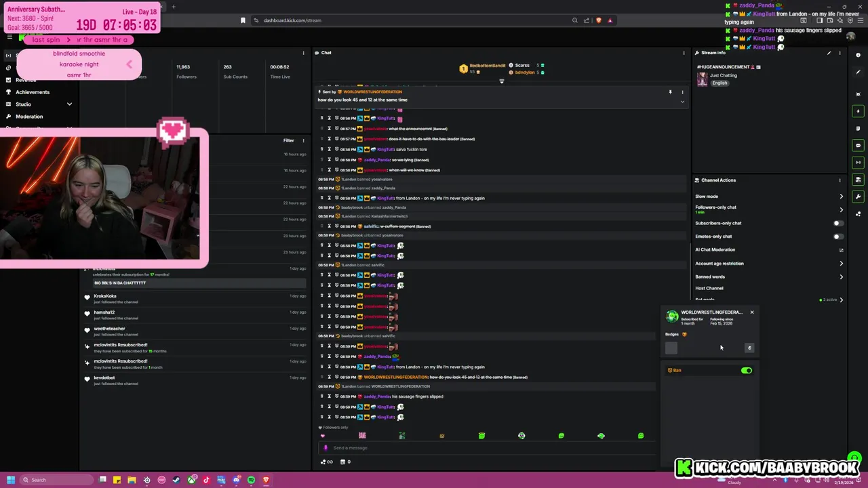Click Host Channel action
The height and width of the screenshot is (488, 868).
pos(709,289)
